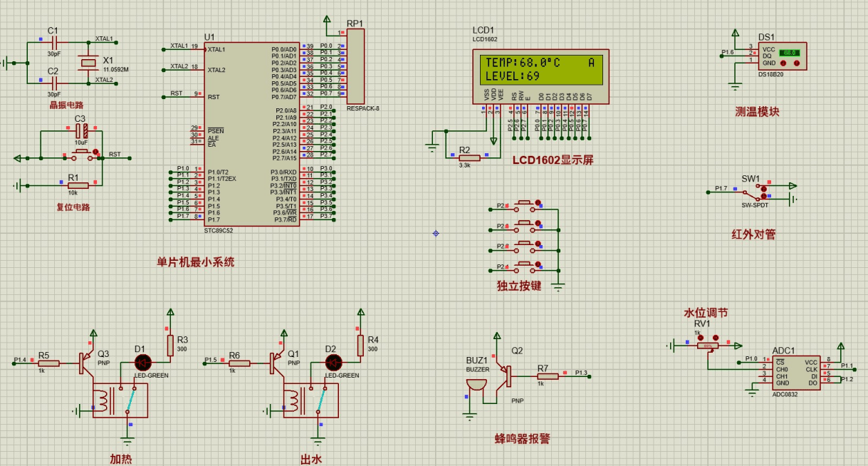Click the BUZ1 buzzer symbol

point(475,385)
